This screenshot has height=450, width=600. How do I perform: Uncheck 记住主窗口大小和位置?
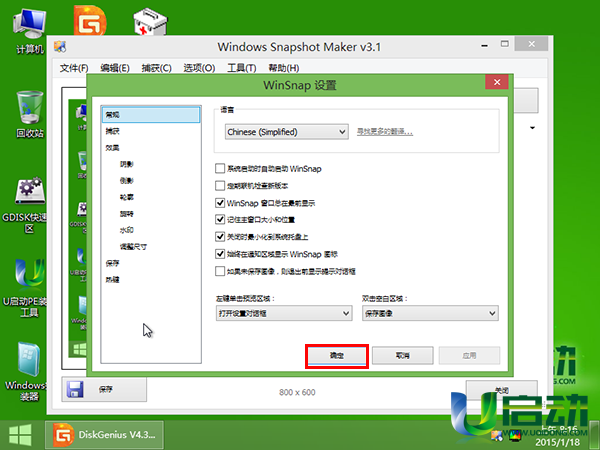point(220,220)
